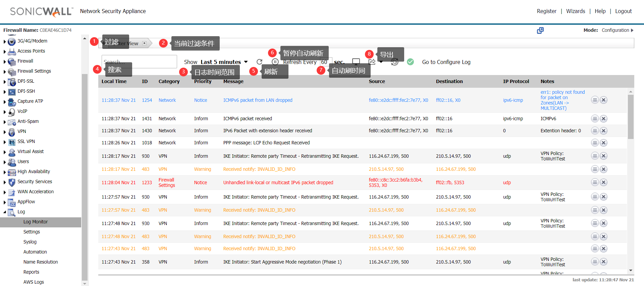Sort by the Source column header
The image size is (644, 286).
point(377,81)
